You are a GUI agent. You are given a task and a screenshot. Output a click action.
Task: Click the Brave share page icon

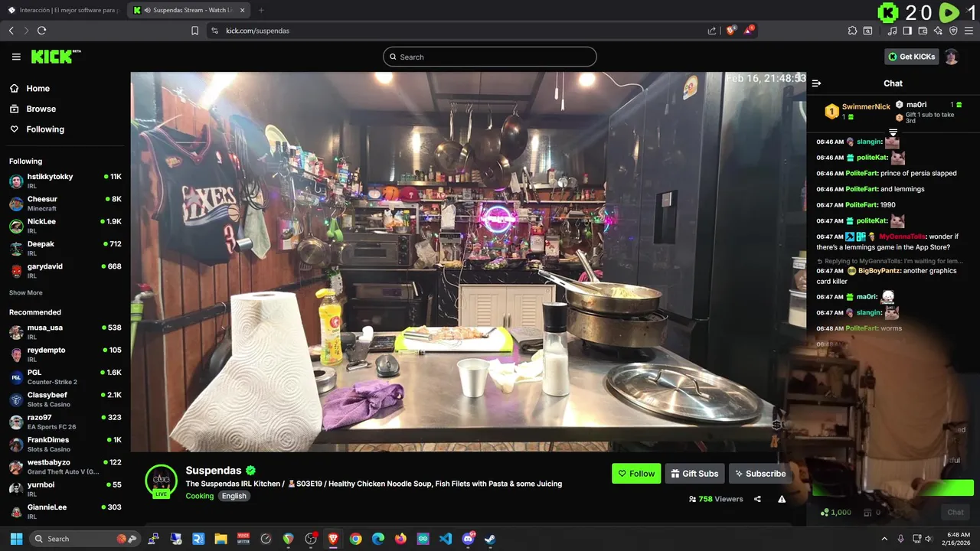click(712, 31)
